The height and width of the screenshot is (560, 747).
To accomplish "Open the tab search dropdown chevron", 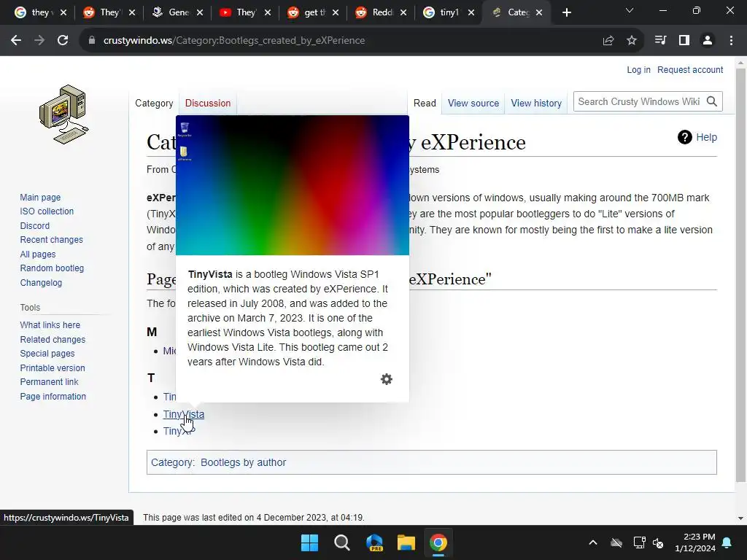I will click(630, 10).
